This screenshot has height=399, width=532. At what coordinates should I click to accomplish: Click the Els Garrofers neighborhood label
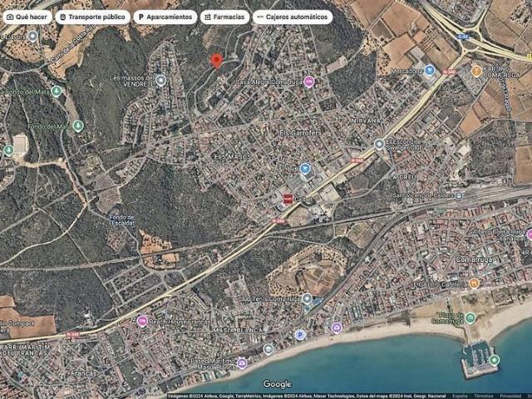coord(299,133)
